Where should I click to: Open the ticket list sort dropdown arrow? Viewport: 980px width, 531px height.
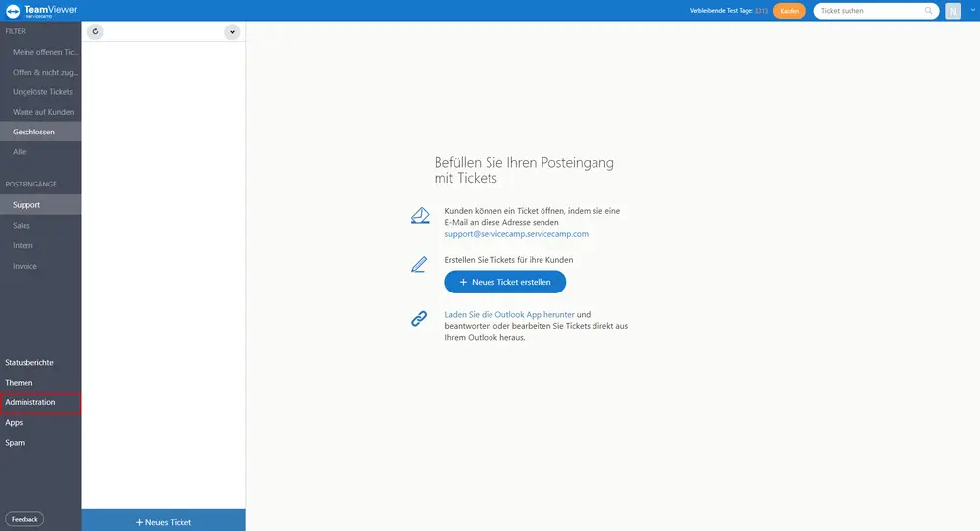(x=232, y=32)
